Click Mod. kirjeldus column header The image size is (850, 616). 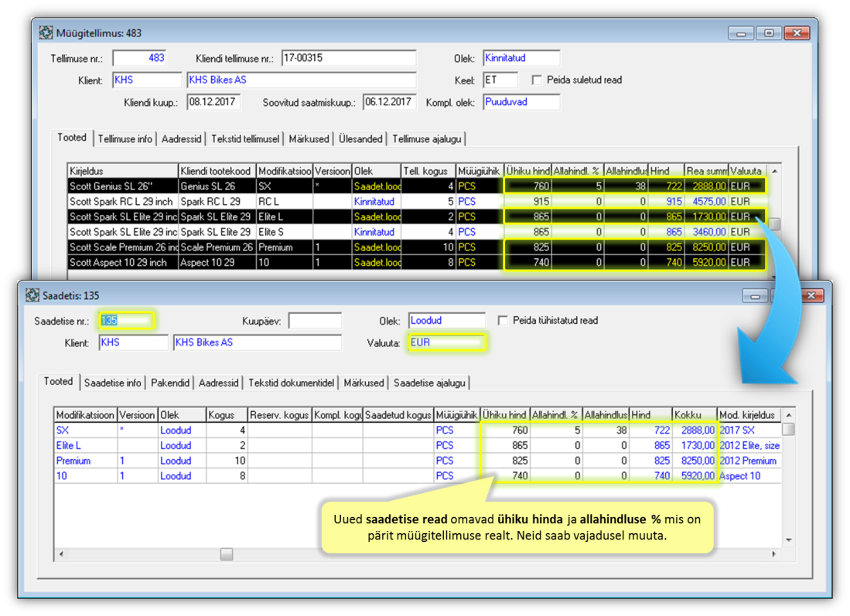(x=749, y=416)
